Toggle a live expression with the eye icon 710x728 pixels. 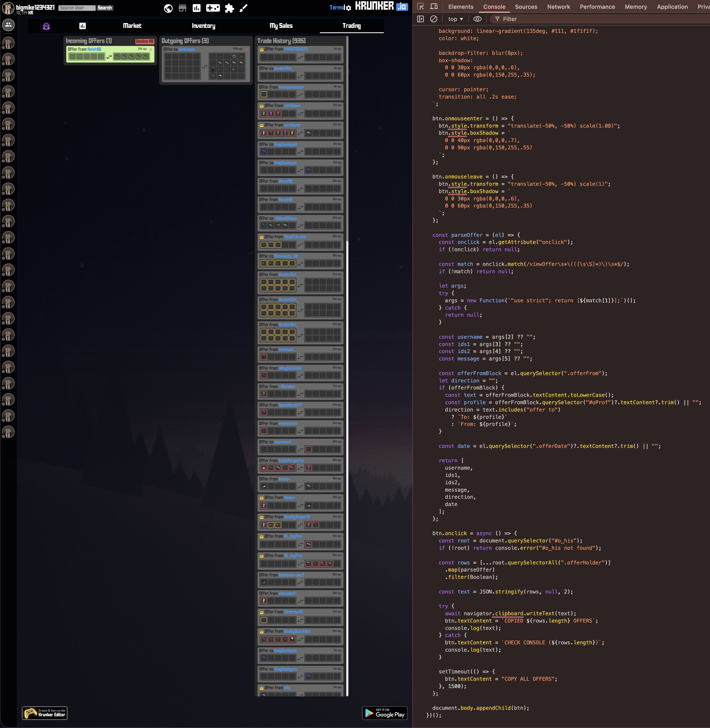tap(478, 19)
